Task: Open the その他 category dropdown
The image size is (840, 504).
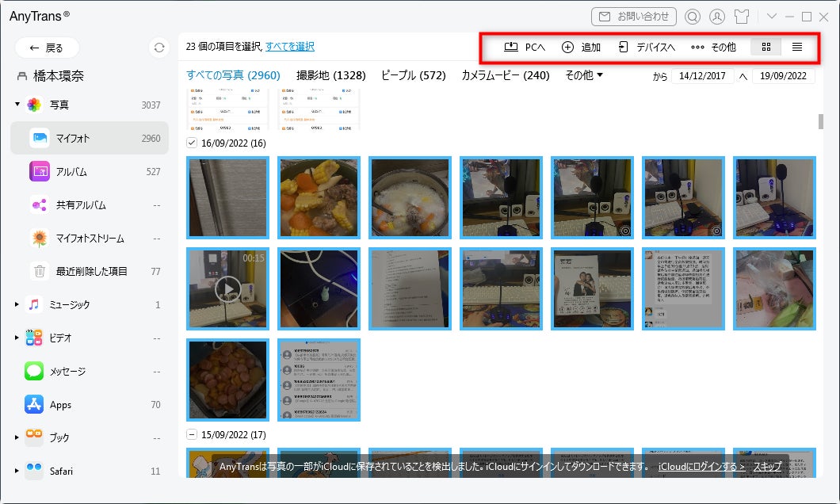Action: pyautogui.click(x=584, y=75)
